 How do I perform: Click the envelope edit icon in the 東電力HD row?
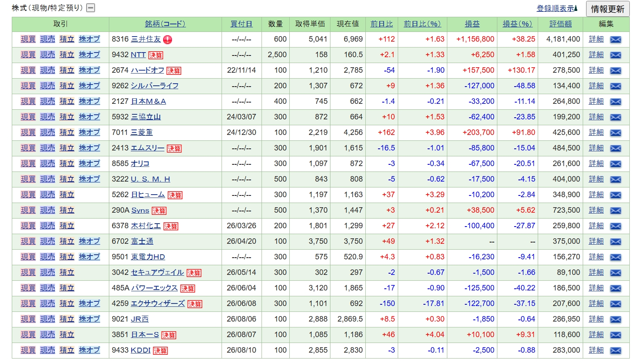(x=616, y=257)
